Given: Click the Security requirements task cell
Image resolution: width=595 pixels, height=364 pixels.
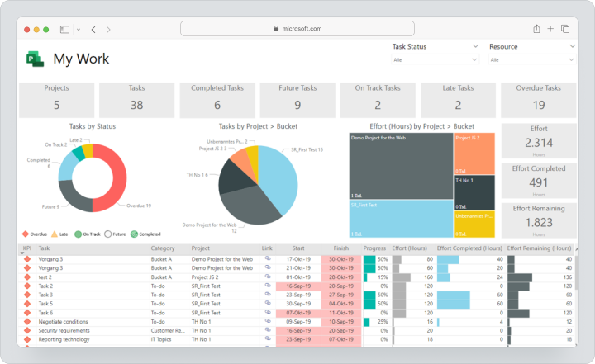Looking at the screenshot, I should click(64, 330).
